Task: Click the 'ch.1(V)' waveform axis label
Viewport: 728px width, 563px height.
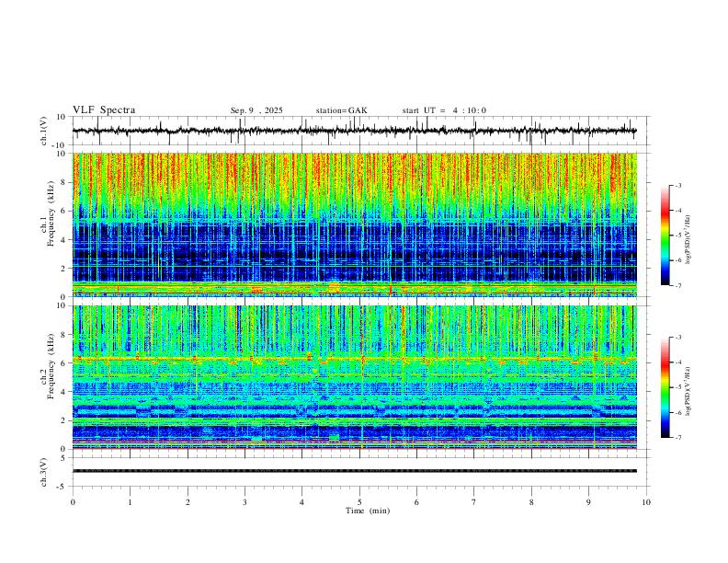Action: (x=44, y=131)
